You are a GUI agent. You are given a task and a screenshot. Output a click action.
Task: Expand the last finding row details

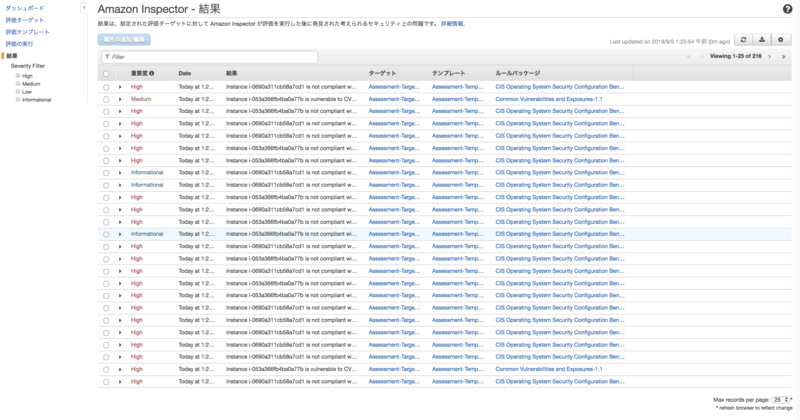click(120, 382)
